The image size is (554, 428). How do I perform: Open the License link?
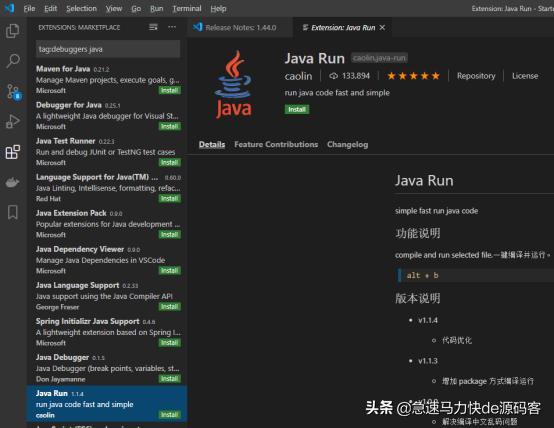point(525,76)
